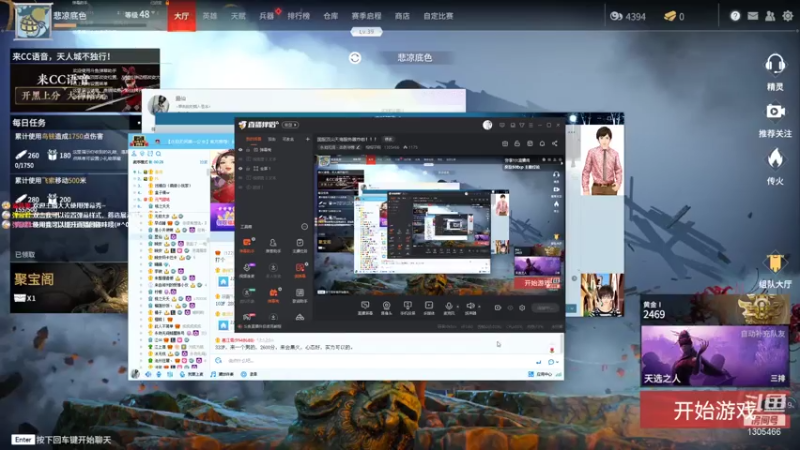This screenshot has width=800, height=450.
Task: Click the bell icon in streaming app header
Action: coord(542,144)
